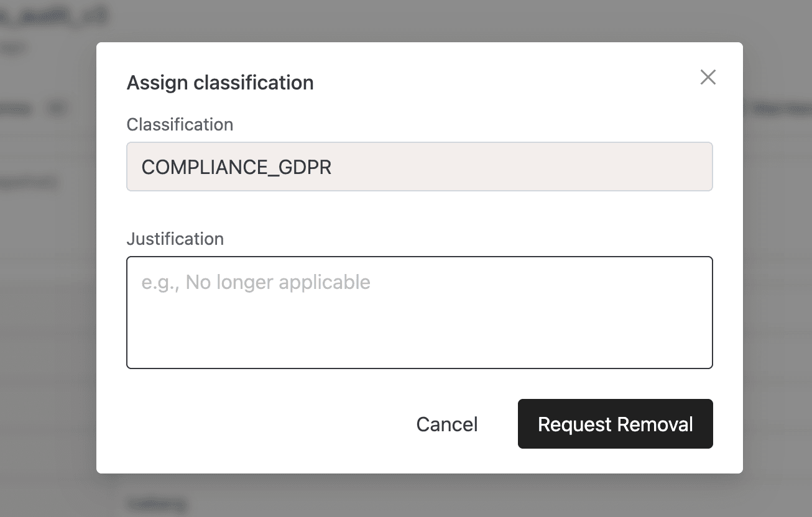This screenshot has height=517, width=812.
Task: Place cursor in the empty Justification box
Action: coord(419,323)
